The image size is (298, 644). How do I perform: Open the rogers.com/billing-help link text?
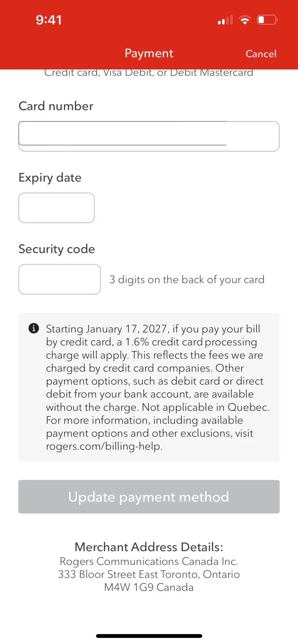pyautogui.click(x=104, y=446)
